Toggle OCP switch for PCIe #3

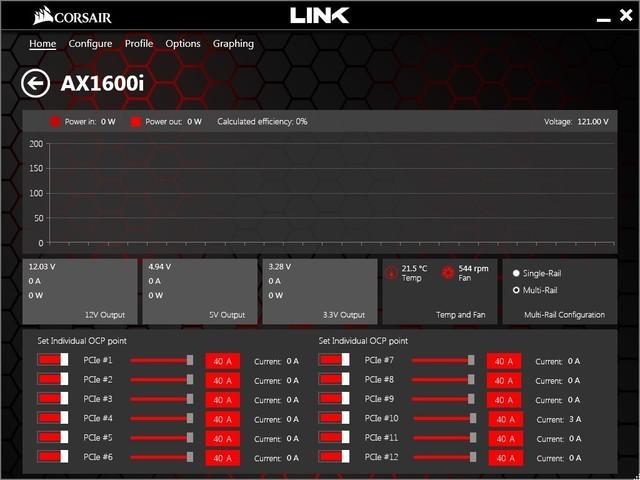(x=53, y=398)
